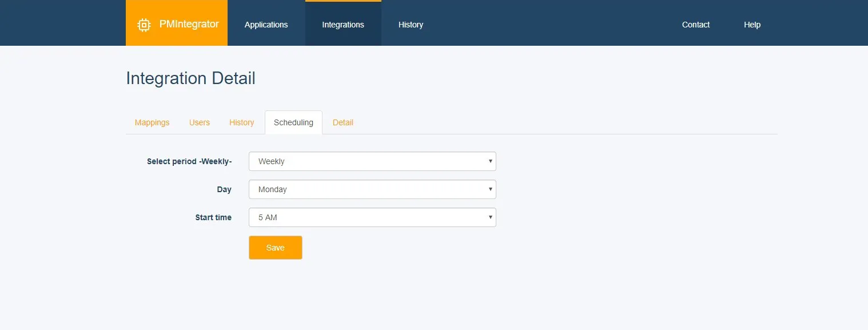This screenshot has width=868, height=330.
Task: Open History from the navigation bar
Action: tap(411, 24)
